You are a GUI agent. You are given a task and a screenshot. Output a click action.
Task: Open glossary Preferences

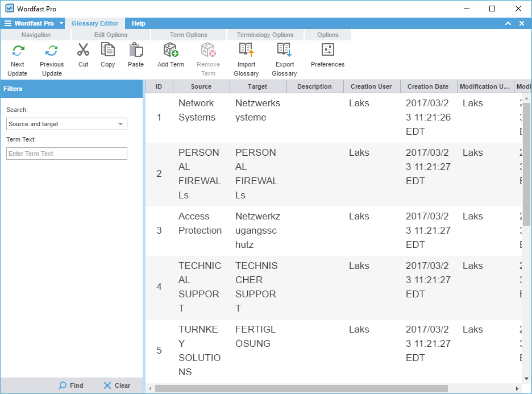pyautogui.click(x=327, y=51)
